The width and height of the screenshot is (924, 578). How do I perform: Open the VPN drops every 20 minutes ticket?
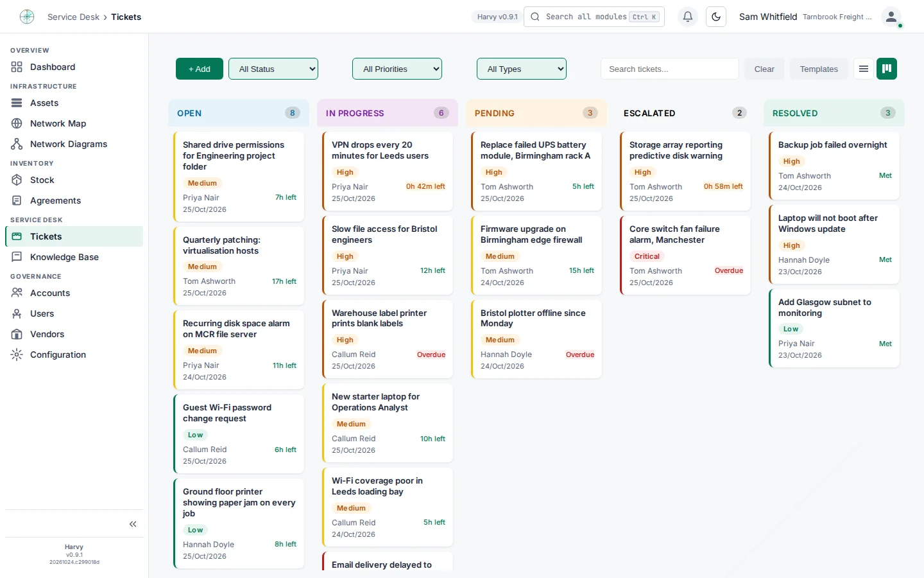tap(388, 171)
